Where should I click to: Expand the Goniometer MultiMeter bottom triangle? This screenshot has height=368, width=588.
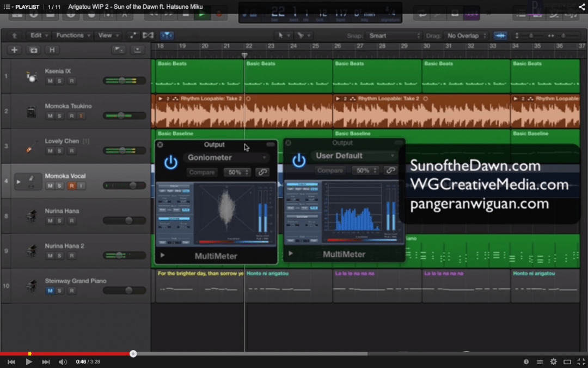coord(162,255)
